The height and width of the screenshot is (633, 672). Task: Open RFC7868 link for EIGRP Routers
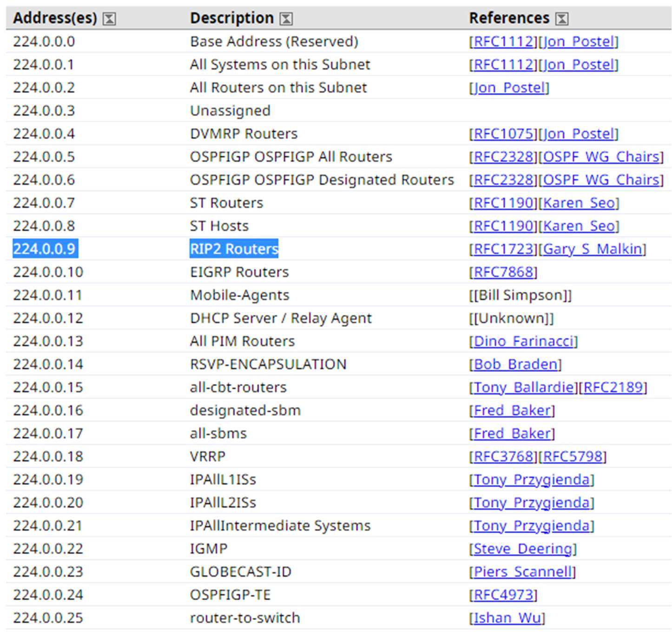point(503,272)
